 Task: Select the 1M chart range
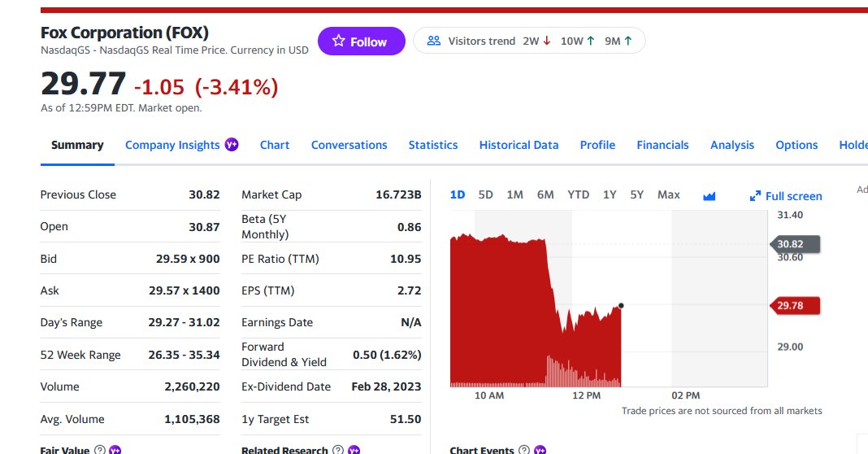(514, 194)
